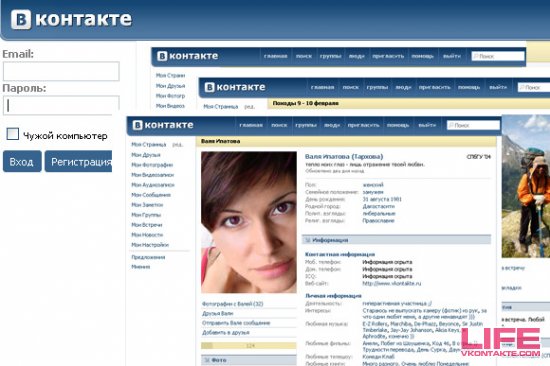Click the Походы 9 - 10 февраля title bar
Image resolution: width=550 pixels, height=366 pixels.
409,104
